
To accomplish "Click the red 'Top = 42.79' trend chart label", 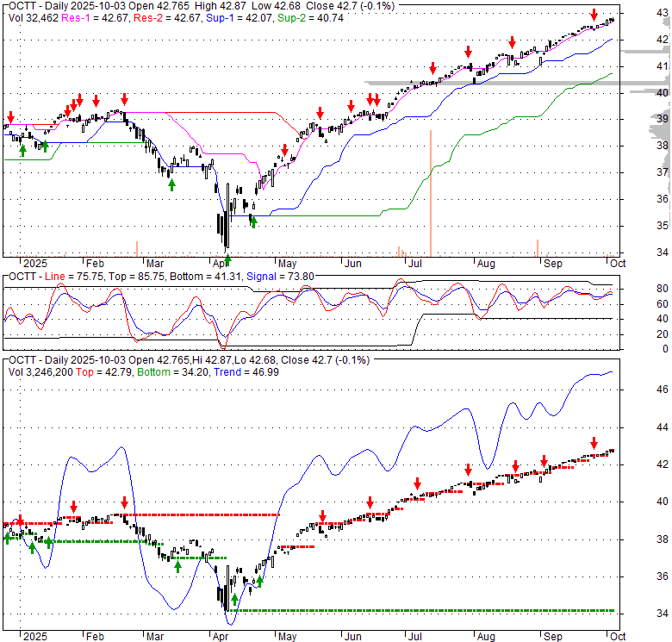I will pyautogui.click(x=104, y=372).
